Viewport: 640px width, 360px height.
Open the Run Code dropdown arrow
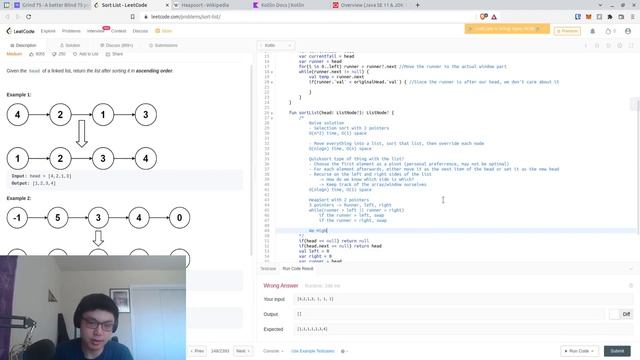592,351
